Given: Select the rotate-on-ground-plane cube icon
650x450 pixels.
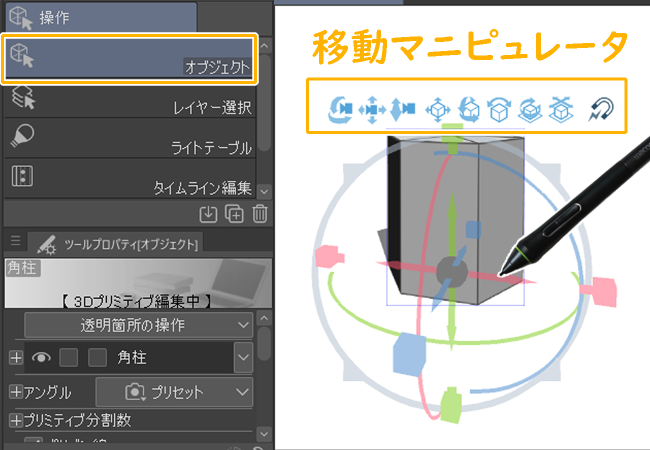Looking at the screenshot, I should pyautogui.click(x=530, y=110).
